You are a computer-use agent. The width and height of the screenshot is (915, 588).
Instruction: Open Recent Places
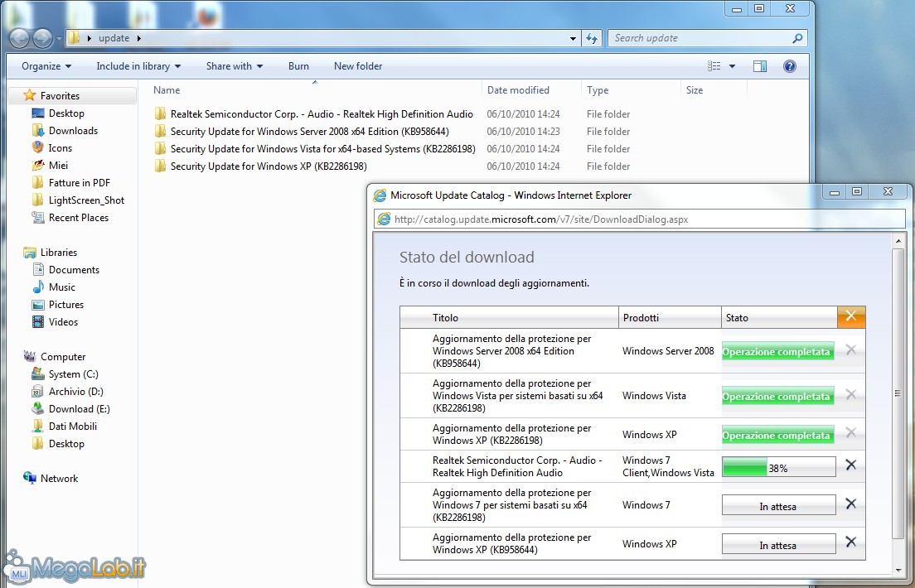pos(78,218)
